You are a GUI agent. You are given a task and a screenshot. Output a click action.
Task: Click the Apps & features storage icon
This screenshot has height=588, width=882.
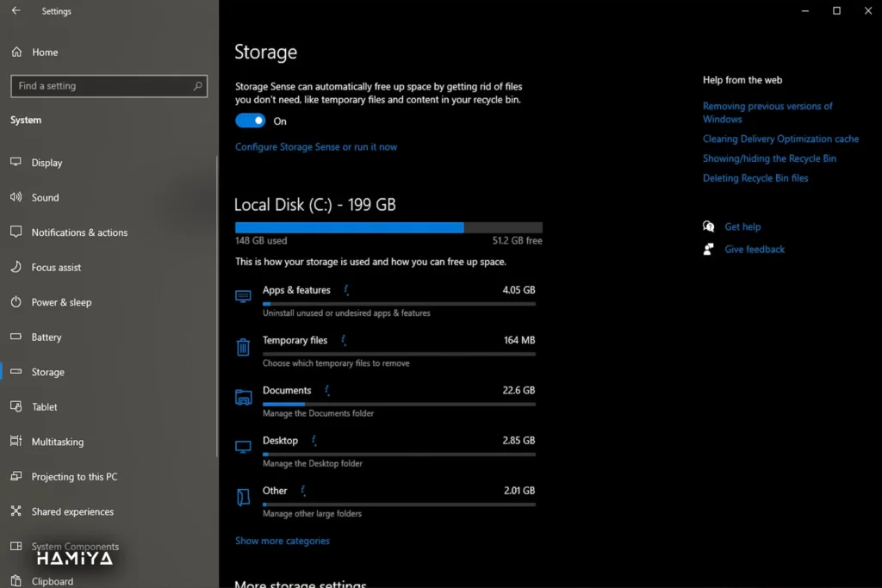(243, 296)
